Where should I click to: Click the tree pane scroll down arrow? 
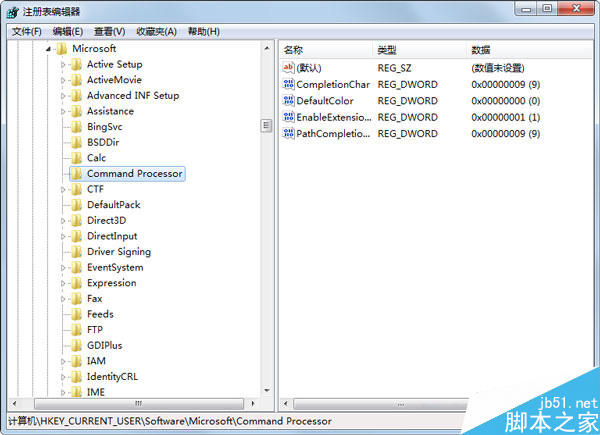point(267,391)
